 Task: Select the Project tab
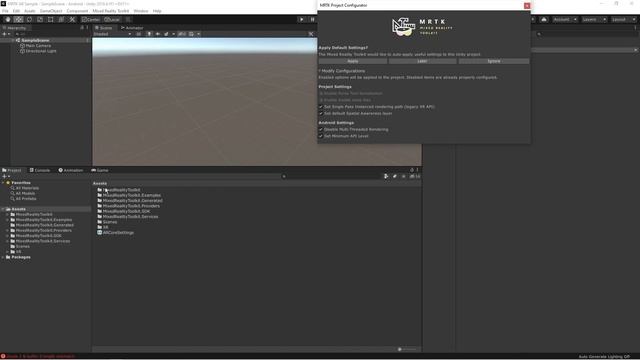point(12,170)
